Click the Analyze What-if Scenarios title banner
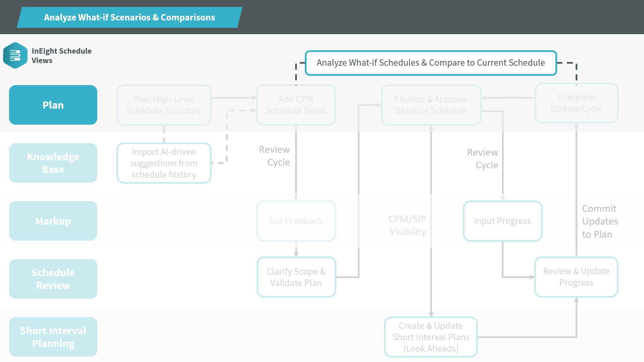This screenshot has height=362, width=644. point(129,17)
